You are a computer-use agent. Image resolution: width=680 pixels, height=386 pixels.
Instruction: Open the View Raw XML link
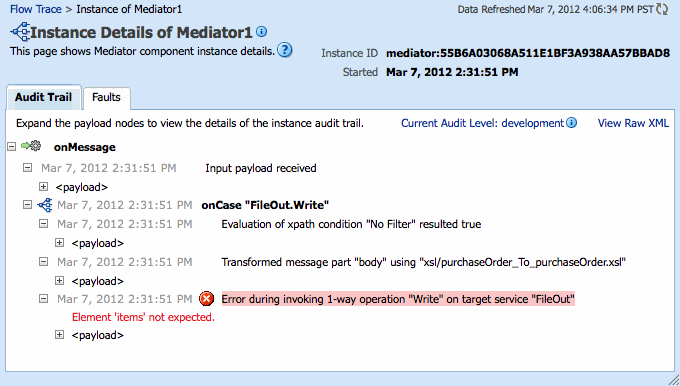[x=633, y=123]
